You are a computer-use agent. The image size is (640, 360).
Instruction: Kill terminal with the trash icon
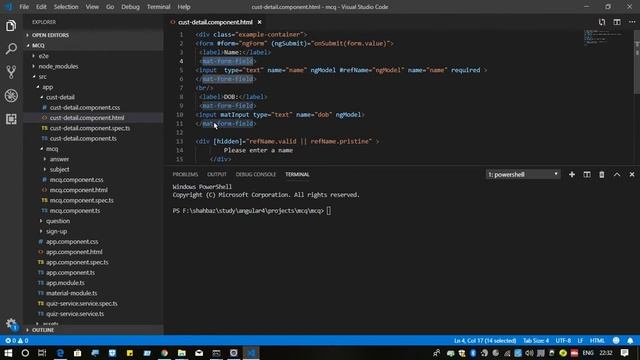(x=602, y=175)
